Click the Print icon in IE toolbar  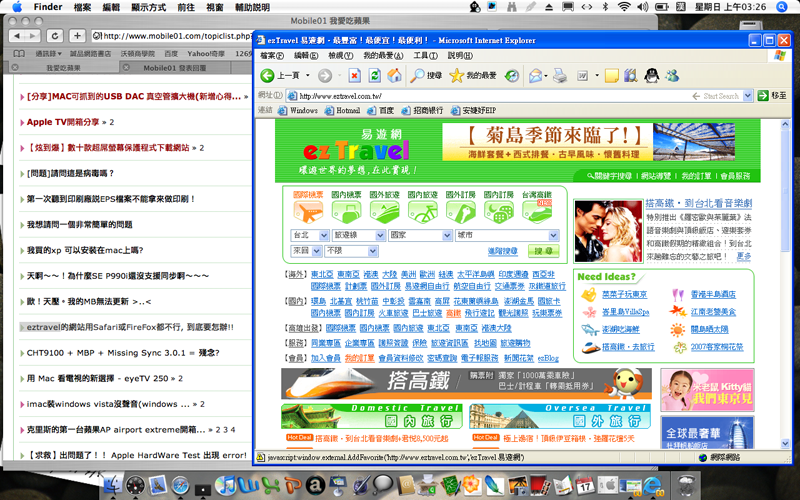tap(560, 76)
